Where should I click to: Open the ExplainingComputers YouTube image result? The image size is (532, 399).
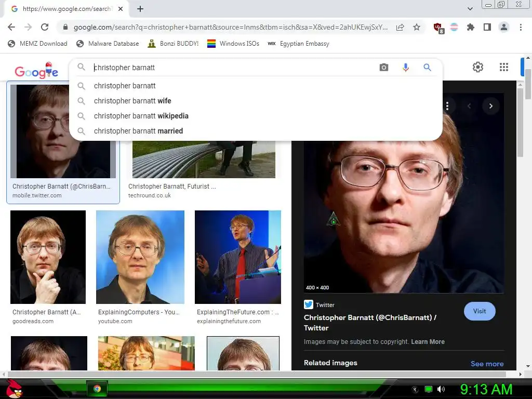(140, 257)
